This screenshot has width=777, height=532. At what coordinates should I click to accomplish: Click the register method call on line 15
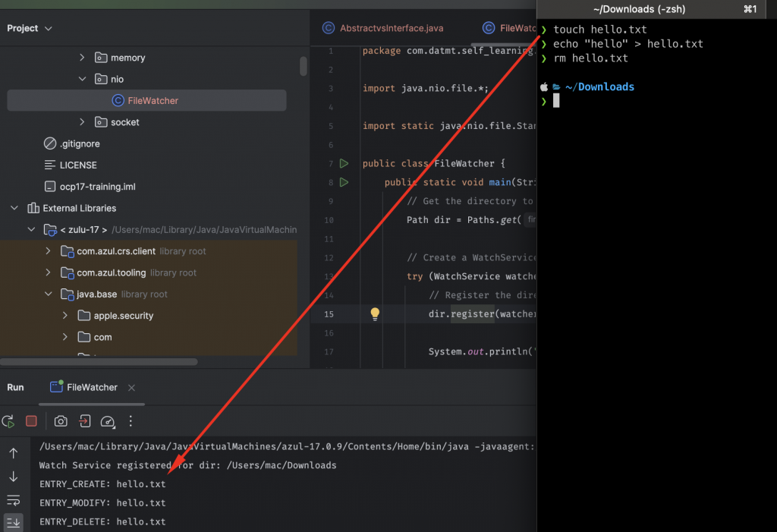pos(472,314)
